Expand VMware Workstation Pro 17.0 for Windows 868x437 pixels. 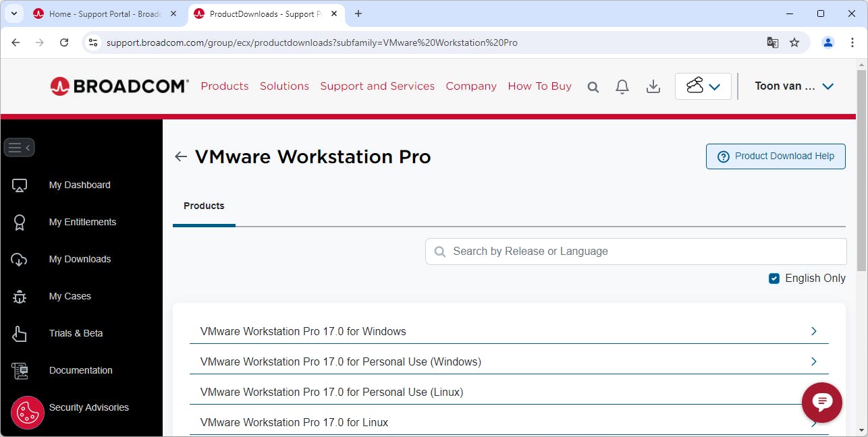click(x=813, y=331)
